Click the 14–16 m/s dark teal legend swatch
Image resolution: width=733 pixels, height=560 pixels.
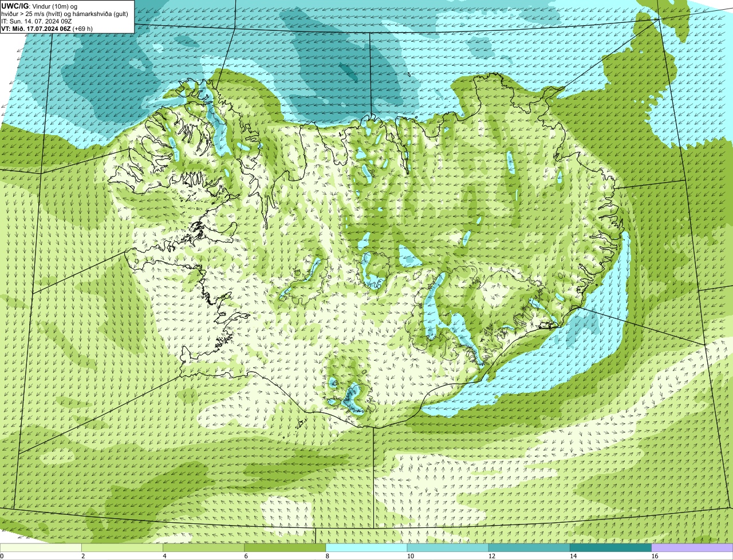tap(611, 548)
